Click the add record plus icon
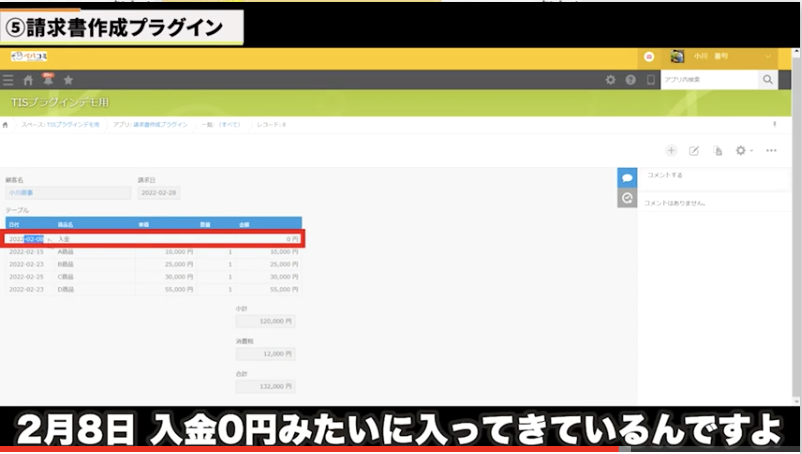The width and height of the screenshot is (802, 454). pos(671,150)
